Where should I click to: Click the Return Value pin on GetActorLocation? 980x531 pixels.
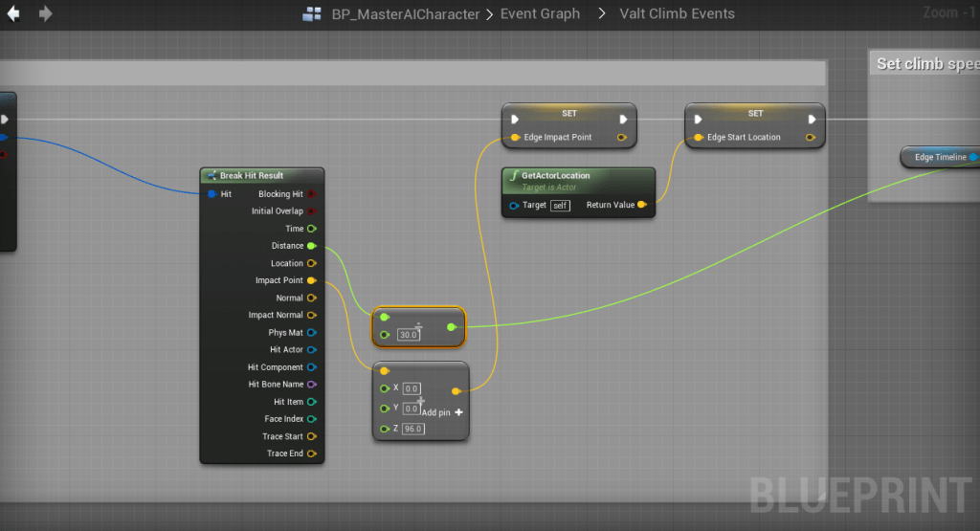pos(641,205)
